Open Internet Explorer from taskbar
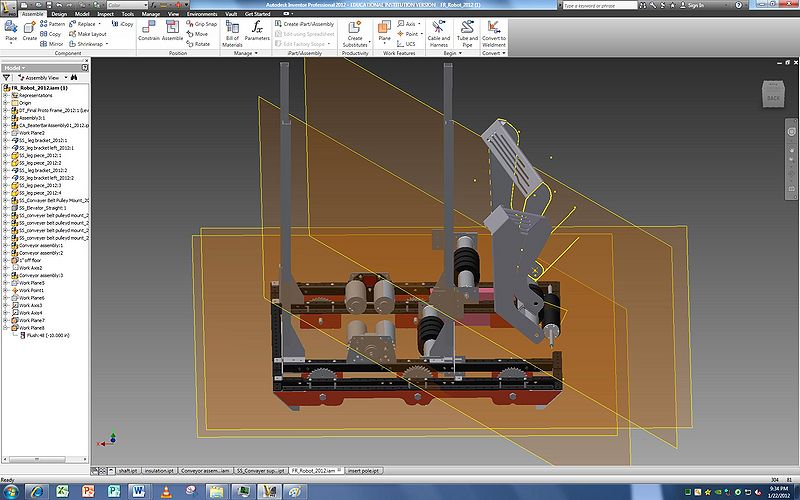This screenshot has width=800, height=500. coord(37,492)
